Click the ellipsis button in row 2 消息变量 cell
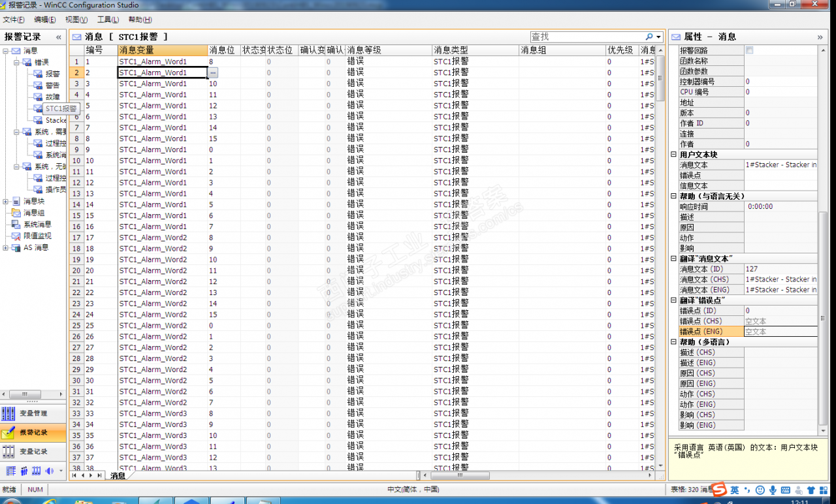The width and height of the screenshot is (836, 504). click(213, 72)
